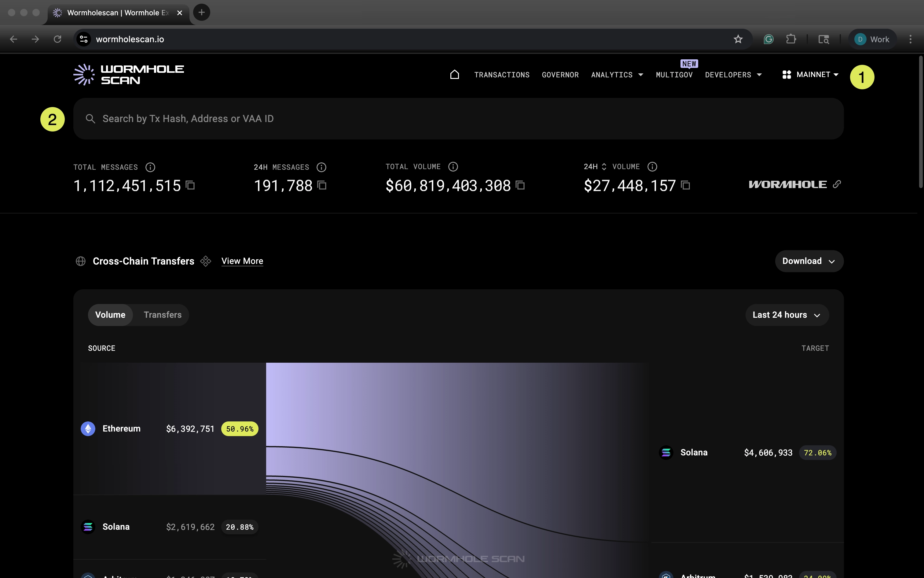Click the Cross-Chain Transfers globe icon

[x=81, y=261]
